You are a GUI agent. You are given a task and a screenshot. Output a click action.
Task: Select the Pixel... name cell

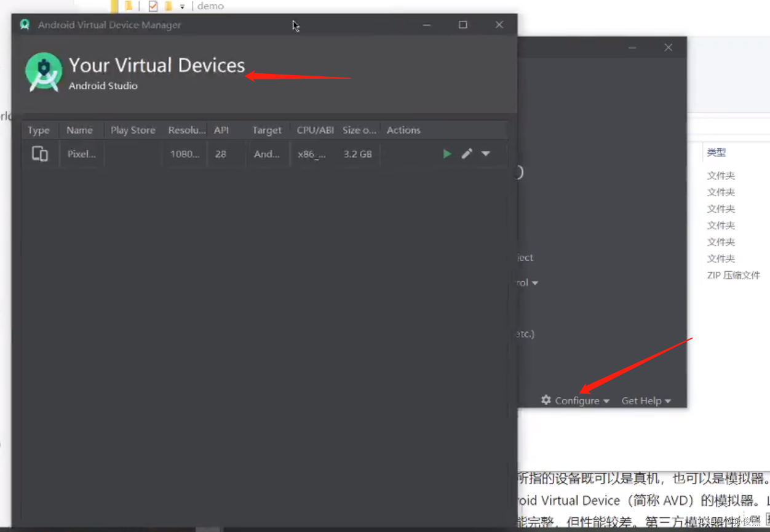pyautogui.click(x=82, y=154)
